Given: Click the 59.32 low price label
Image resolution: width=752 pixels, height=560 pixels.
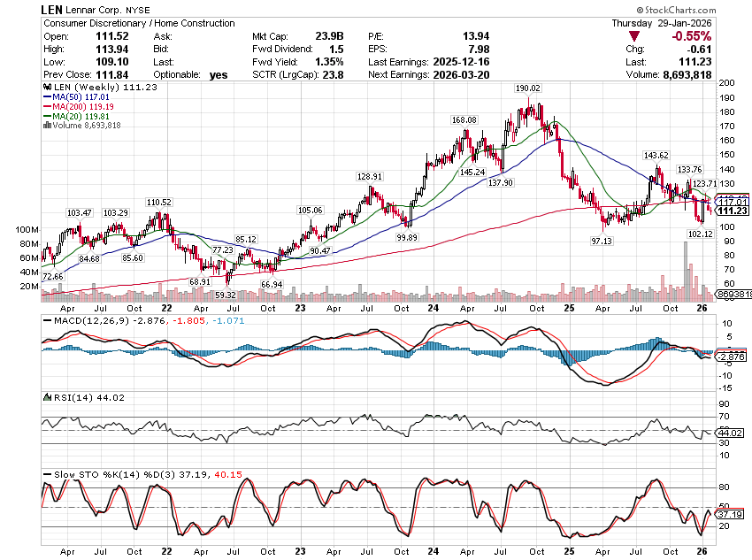Looking at the screenshot, I should (x=226, y=295).
